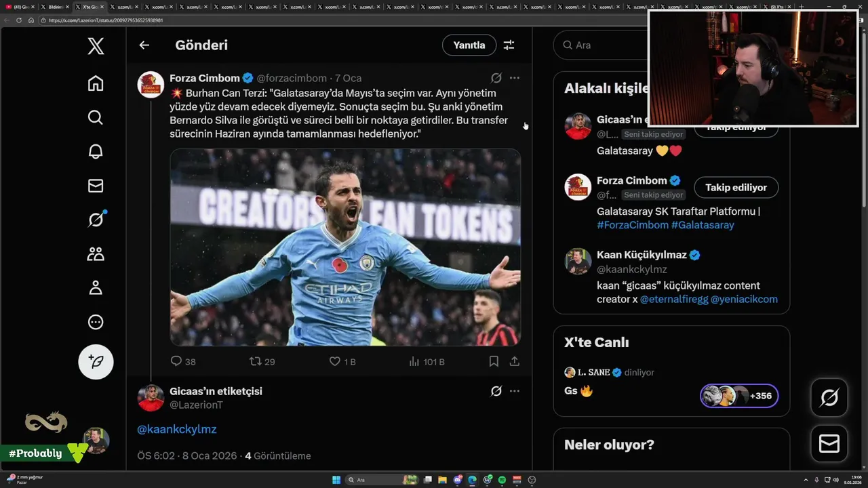
Task: Join live space with +356 listeners
Action: tap(739, 396)
